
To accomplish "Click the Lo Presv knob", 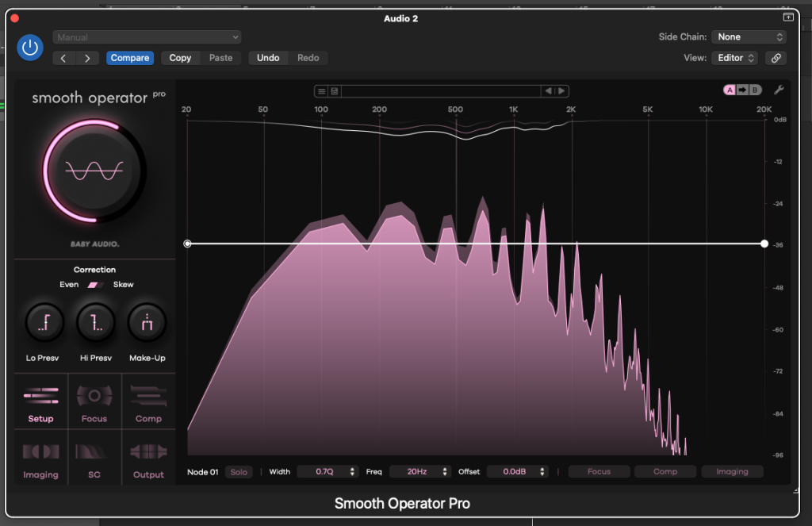I will pyautogui.click(x=42, y=322).
